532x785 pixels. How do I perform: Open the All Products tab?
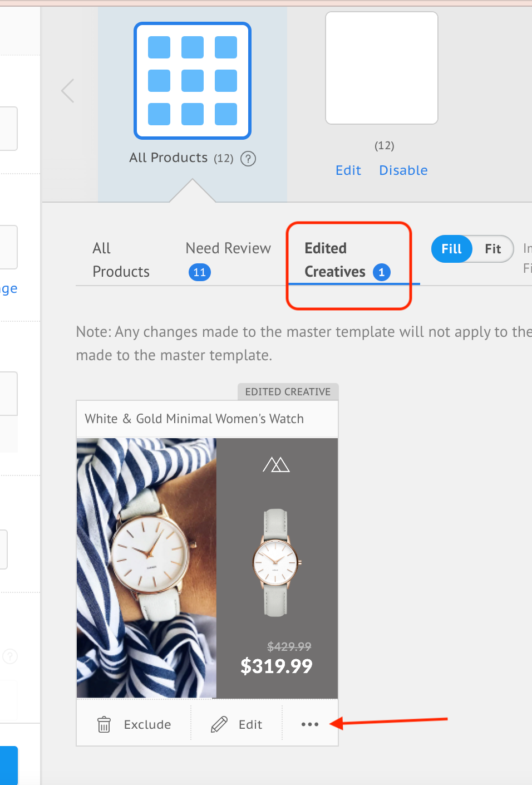click(121, 260)
